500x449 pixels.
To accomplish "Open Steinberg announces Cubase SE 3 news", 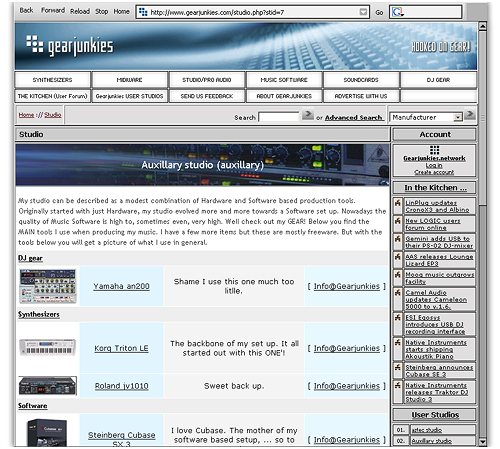I will (x=439, y=371).
